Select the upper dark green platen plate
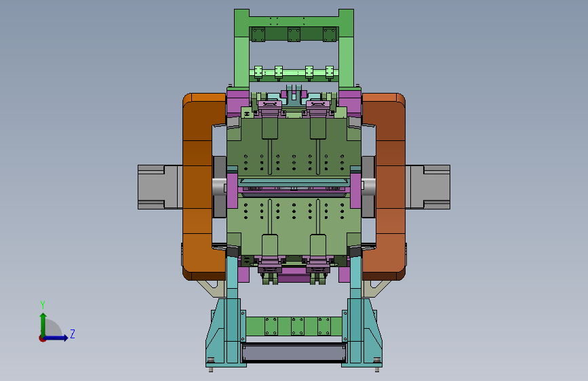This screenshot has height=381, width=588. (x=294, y=146)
